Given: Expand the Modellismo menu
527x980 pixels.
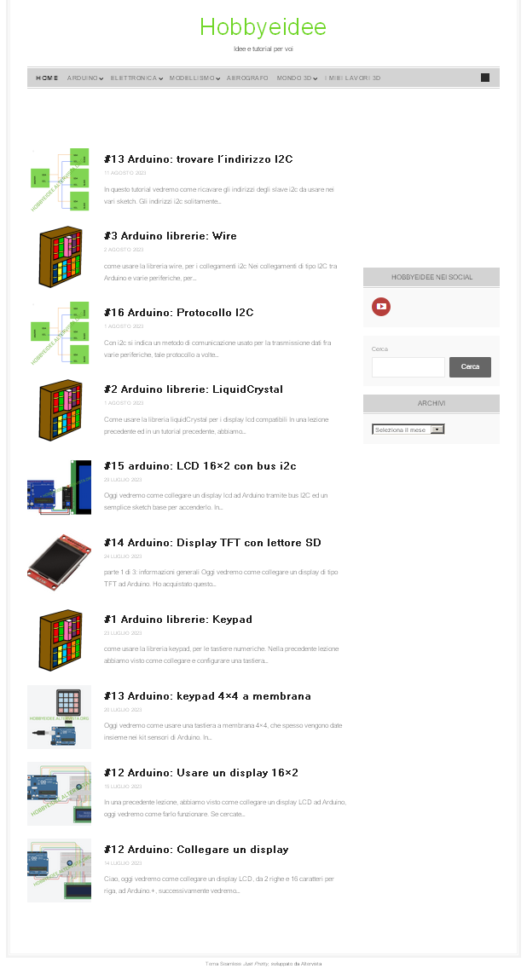Looking at the screenshot, I should pos(194,78).
